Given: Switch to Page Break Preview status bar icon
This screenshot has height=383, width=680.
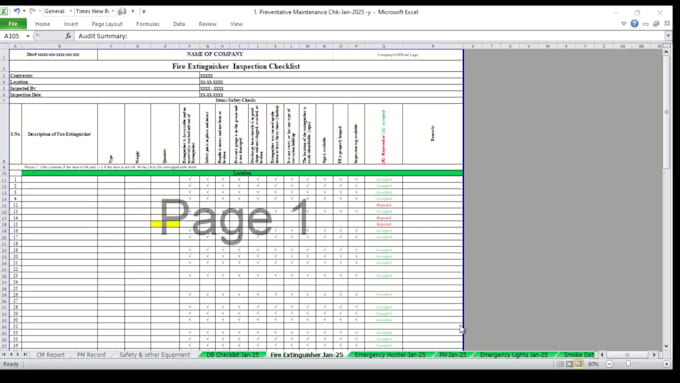Looking at the screenshot, I should (579, 364).
